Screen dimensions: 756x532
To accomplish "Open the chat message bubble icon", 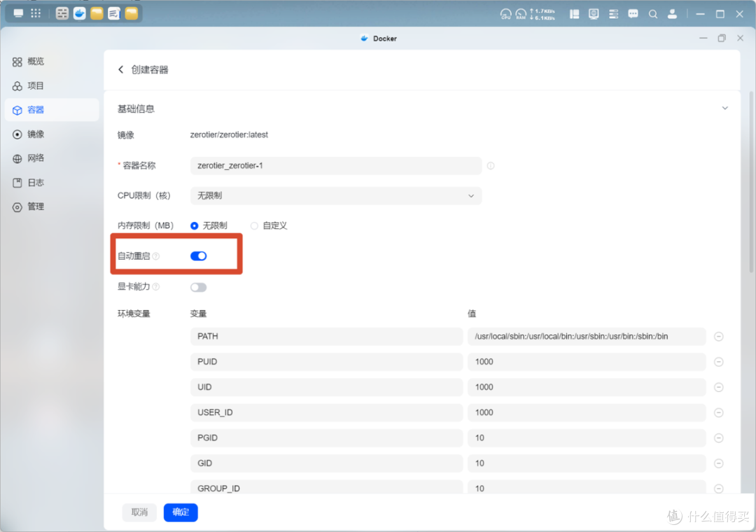I will (x=633, y=14).
